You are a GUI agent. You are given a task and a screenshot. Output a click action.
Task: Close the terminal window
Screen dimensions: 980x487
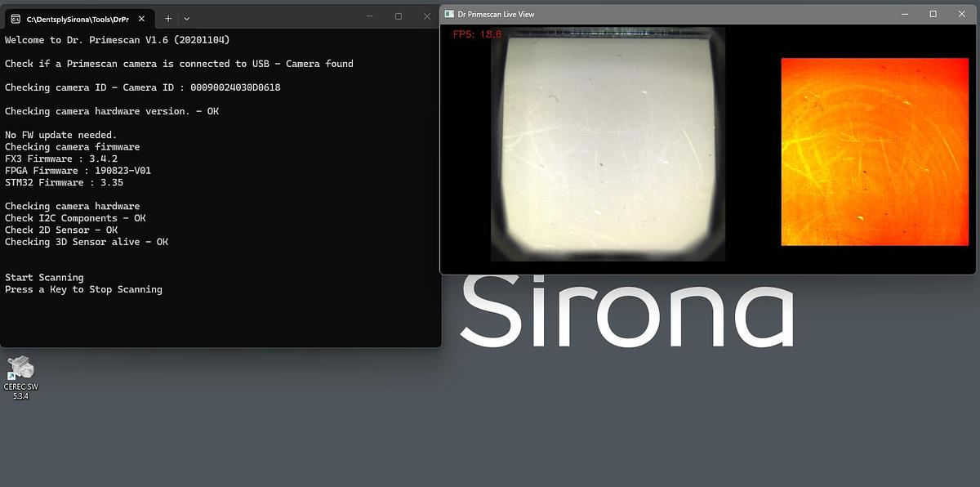click(x=427, y=16)
